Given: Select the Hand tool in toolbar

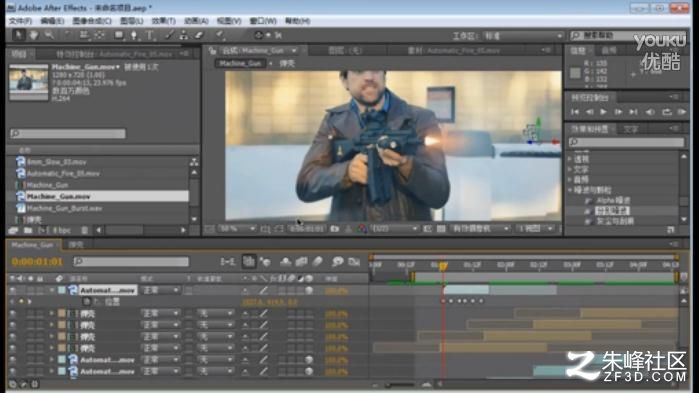Looking at the screenshot, I should [33, 35].
